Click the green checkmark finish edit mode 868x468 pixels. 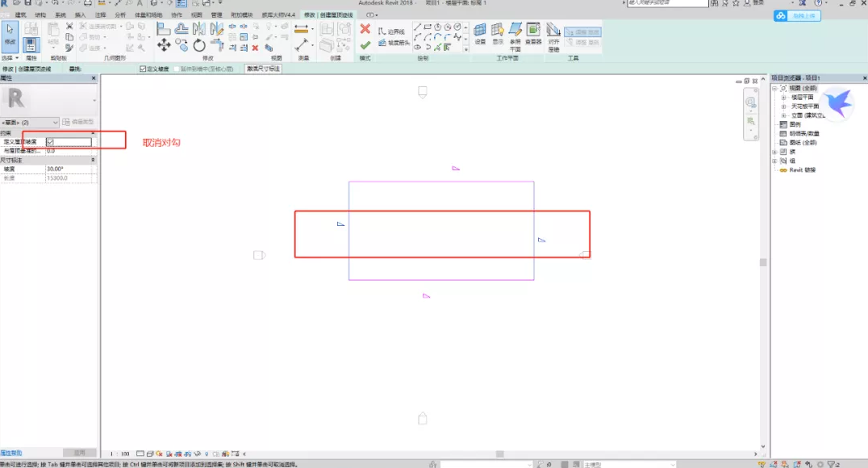(x=365, y=45)
